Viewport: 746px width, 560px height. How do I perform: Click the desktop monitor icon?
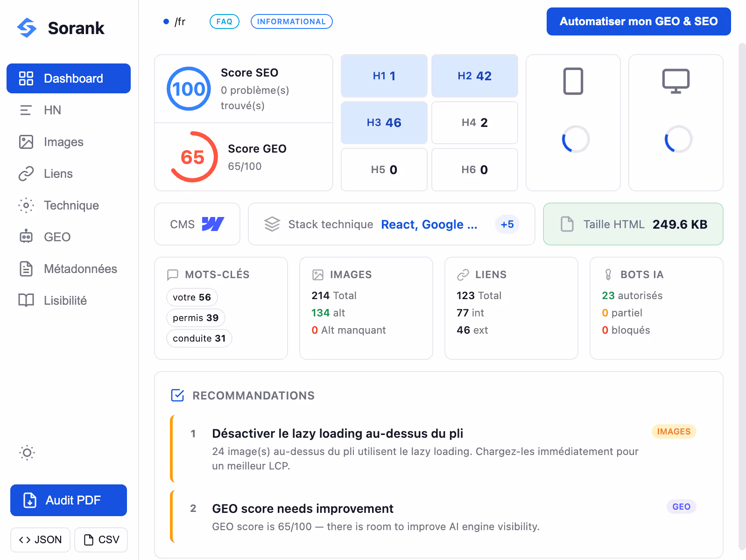click(676, 81)
